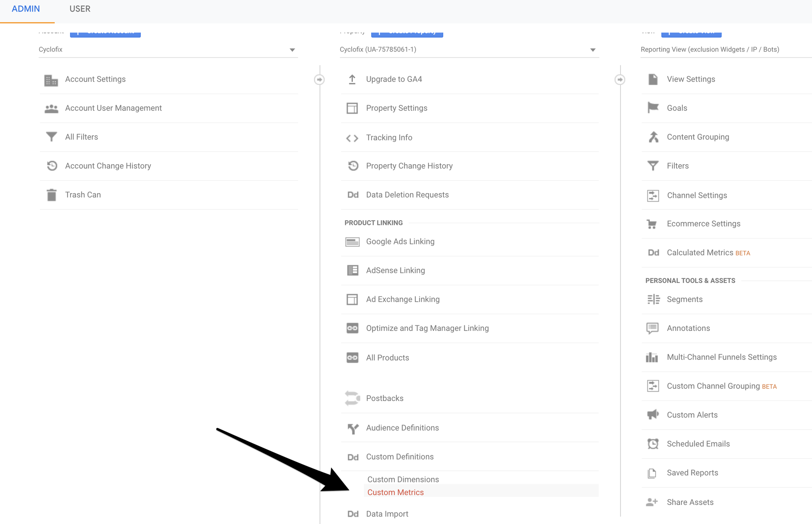Open Custom Dimensions submenu item
The width and height of the screenshot is (812, 524).
(x=403, y=479)
